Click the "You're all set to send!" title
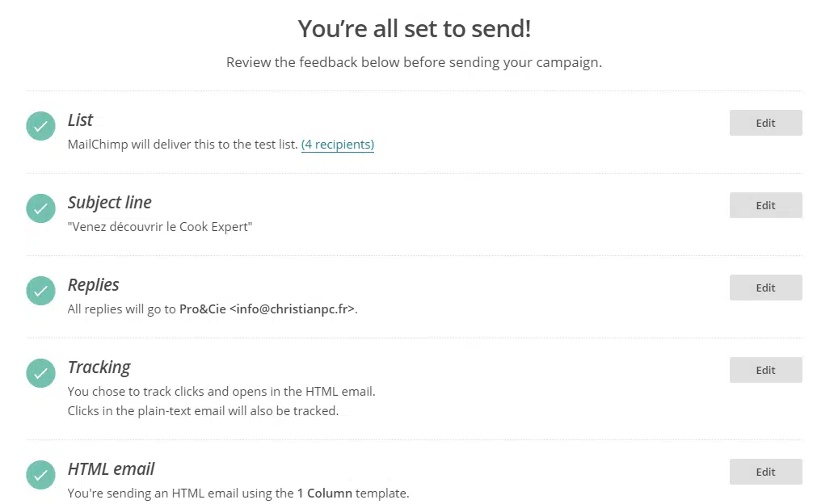The height and width of the screenshot is (504, 834). tap(414, 29)
